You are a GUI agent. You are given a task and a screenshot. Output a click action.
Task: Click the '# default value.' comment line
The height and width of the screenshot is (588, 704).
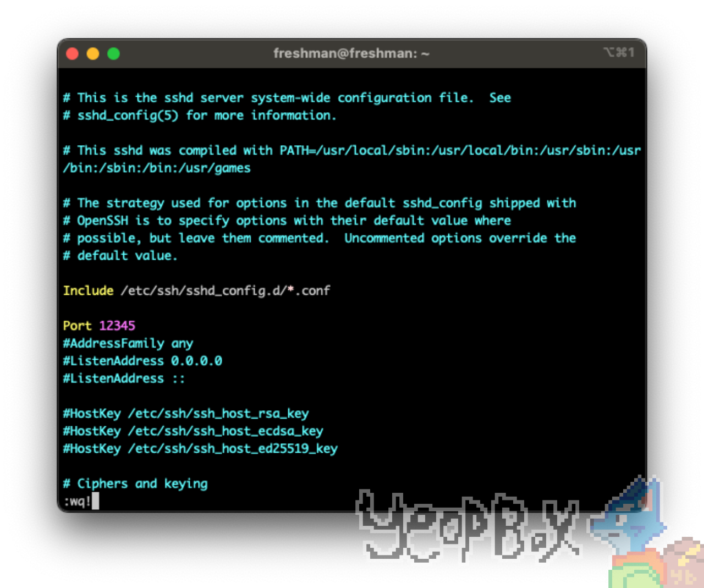point(120,256)
